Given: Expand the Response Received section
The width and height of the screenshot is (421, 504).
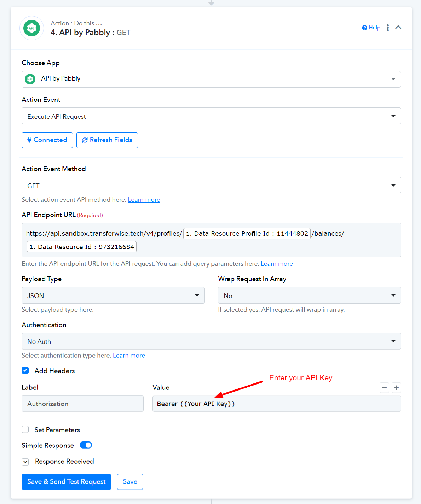Looking at the screenshot, I should 25,462.
